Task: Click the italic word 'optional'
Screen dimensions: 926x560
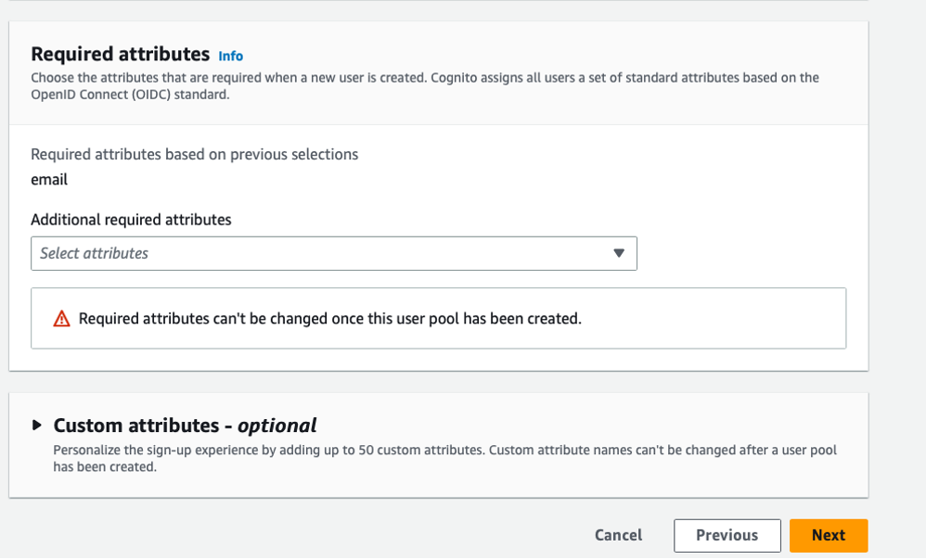Action: click(277, 426)
